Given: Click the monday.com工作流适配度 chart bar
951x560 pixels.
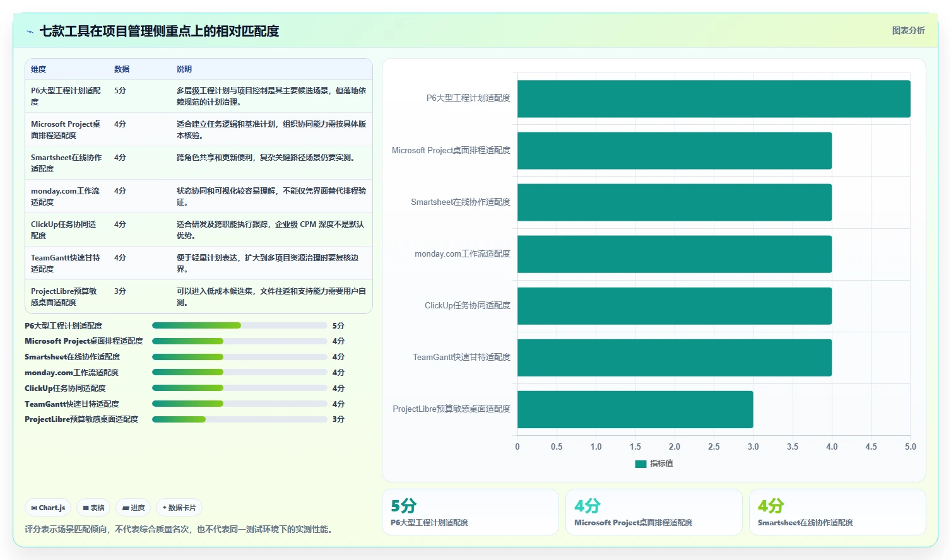Looking at the screenshot, I should 675,254.
